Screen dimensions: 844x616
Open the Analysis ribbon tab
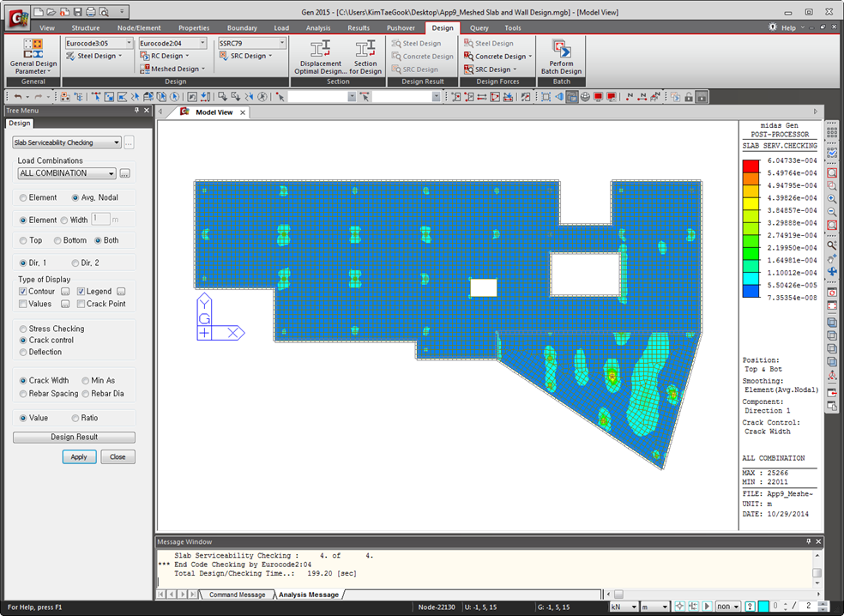click(318, 28)
